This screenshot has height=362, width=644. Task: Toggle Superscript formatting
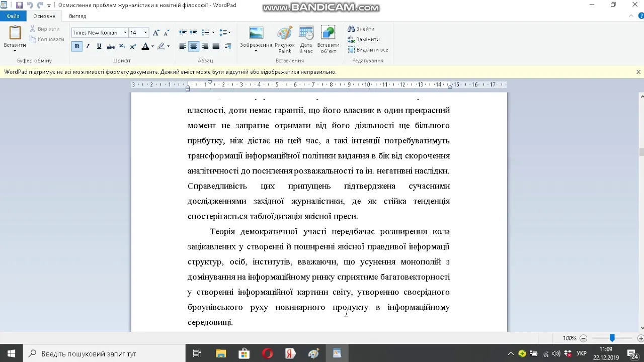tap(133, 46)
